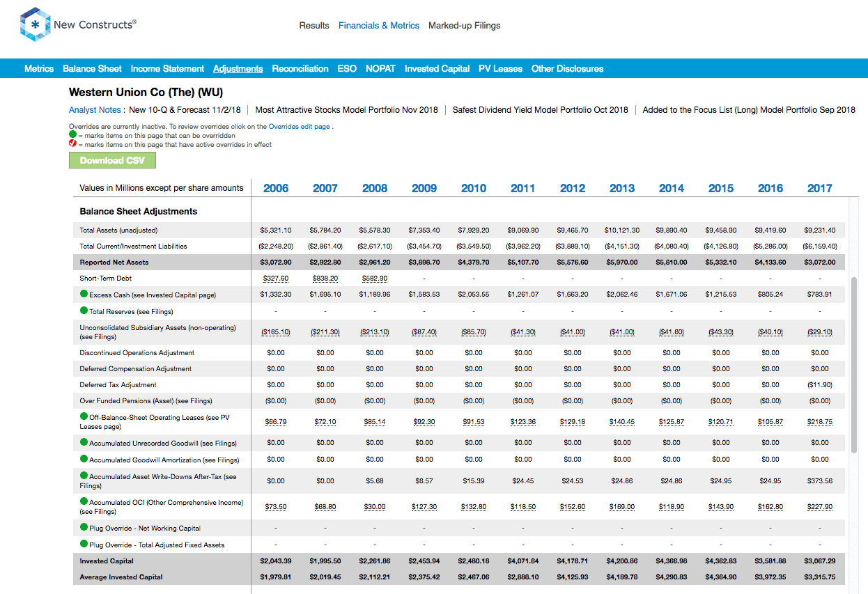Open Financials & Metrics tab
The width and height of the screenshot is (868, 594).
click(x=379, y=26)
